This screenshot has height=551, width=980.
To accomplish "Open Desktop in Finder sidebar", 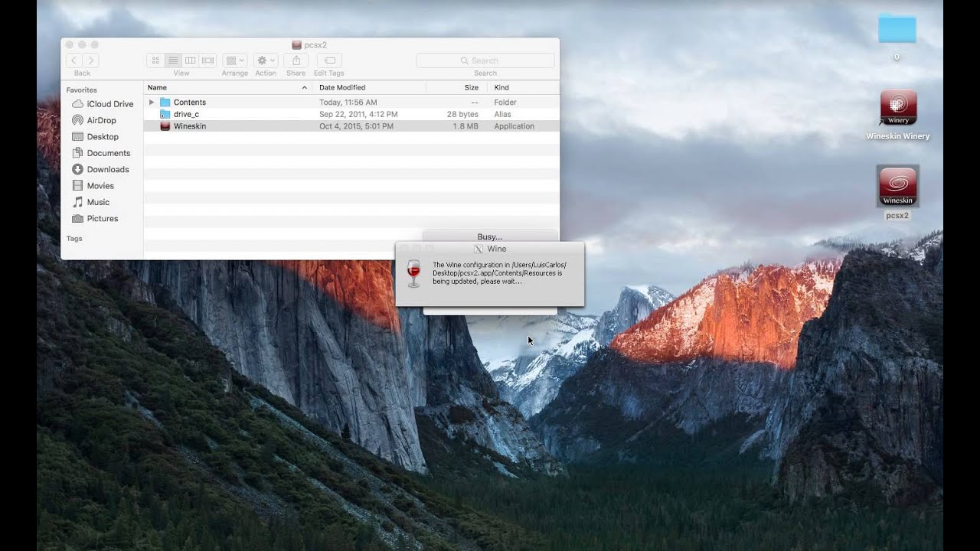I will coord(103,137).
